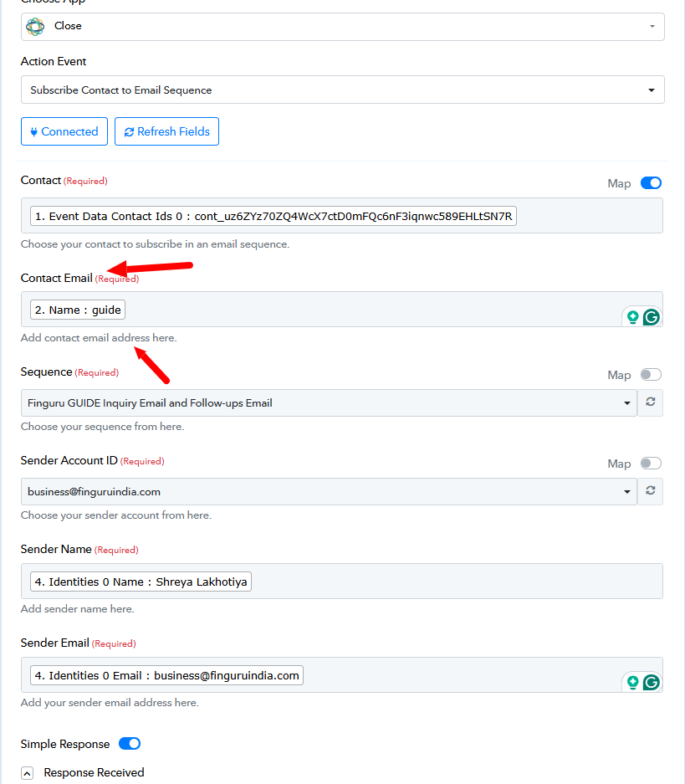Toggle the Map switch for Contact
The height and width of the screenshot is (784, 685).
pos(651,183)
